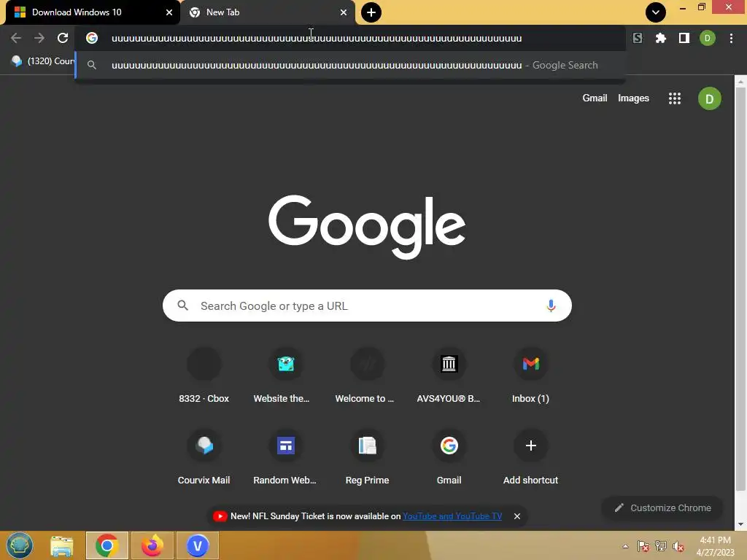The width and height of the screenshot is (747, 560).
Task: Open the (1320) Courvix bookmark
Action: coord(42,61)
